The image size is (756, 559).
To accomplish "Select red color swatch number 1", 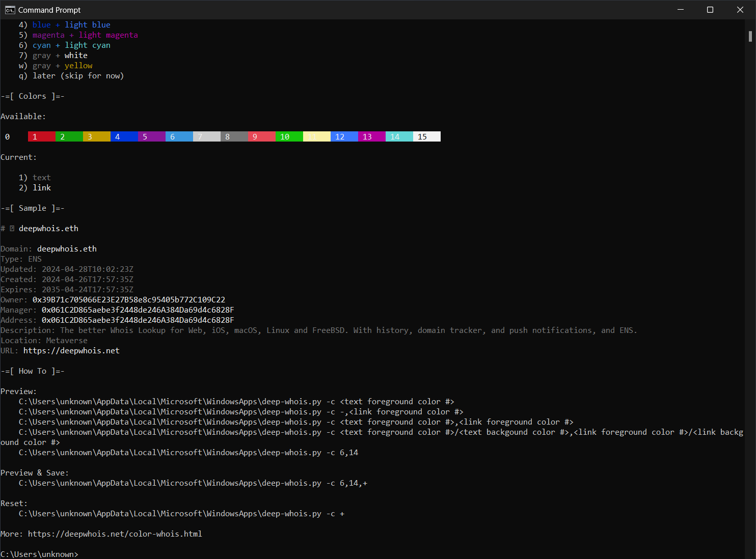I will pyautogui.click(x=41, y=136).
